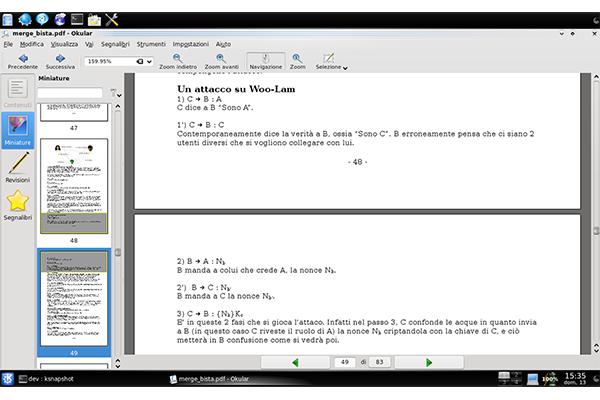This screenshot has height=400, width=600.
Task: Click document vertical scrollbar handle
Action: click(x=596, y=230)
